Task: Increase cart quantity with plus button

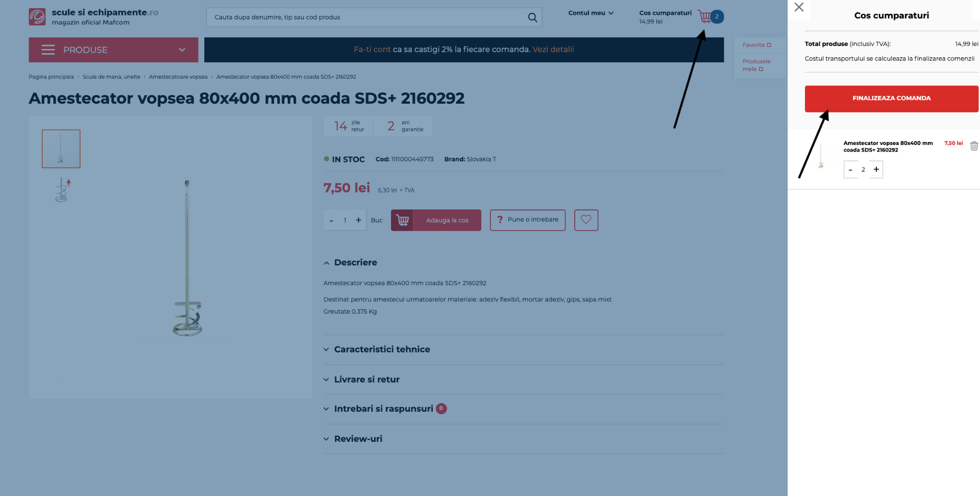Action: 876,170
